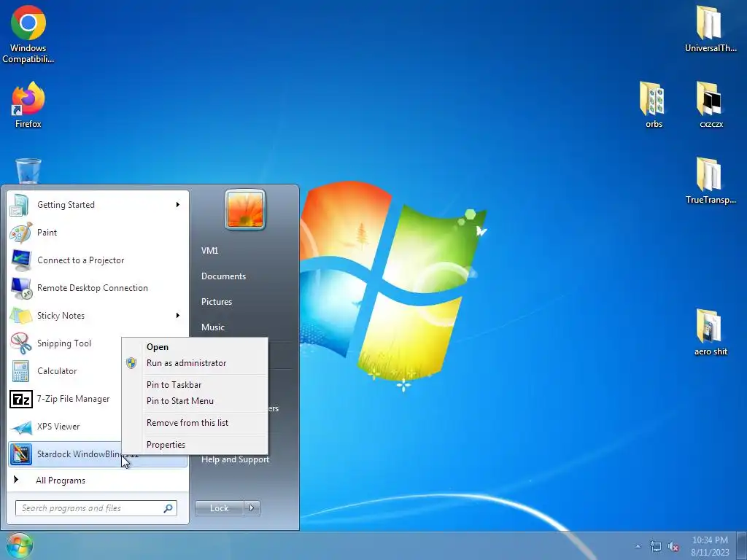Click the search magnifier icon
This screenshot has height=560, width=747.
point(169,508)
